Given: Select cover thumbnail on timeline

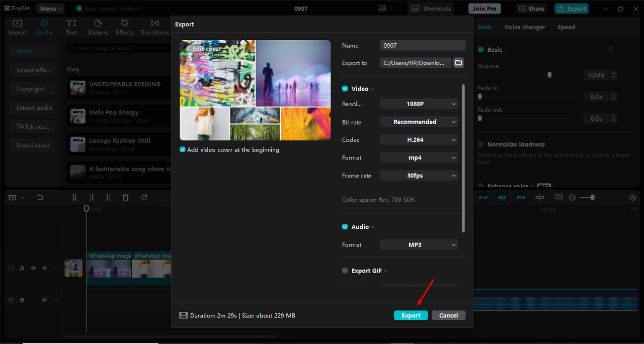Looking at the screenshot, I should 73,268.
